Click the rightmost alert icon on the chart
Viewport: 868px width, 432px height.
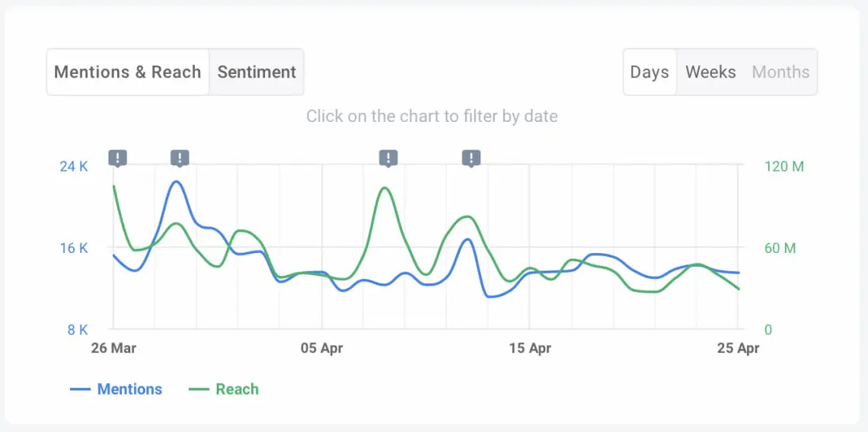(471, 158)
